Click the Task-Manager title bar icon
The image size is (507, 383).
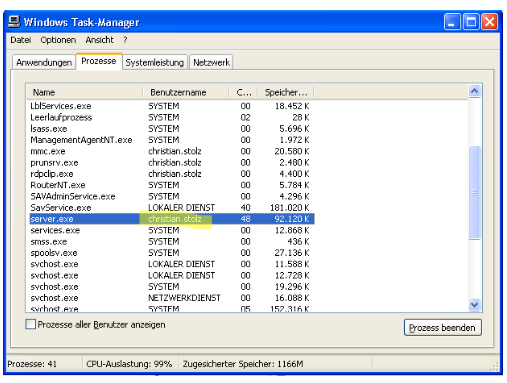pos(14,22)
